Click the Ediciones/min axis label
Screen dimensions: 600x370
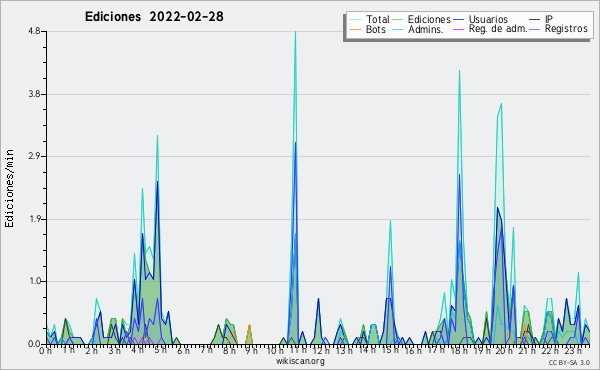(x=9, y=188)
